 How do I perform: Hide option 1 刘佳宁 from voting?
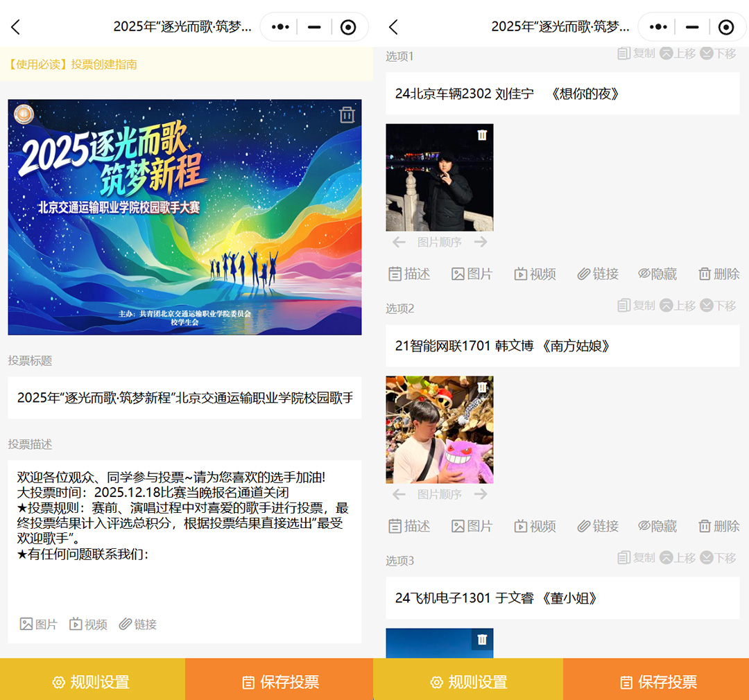coord(657,274)
